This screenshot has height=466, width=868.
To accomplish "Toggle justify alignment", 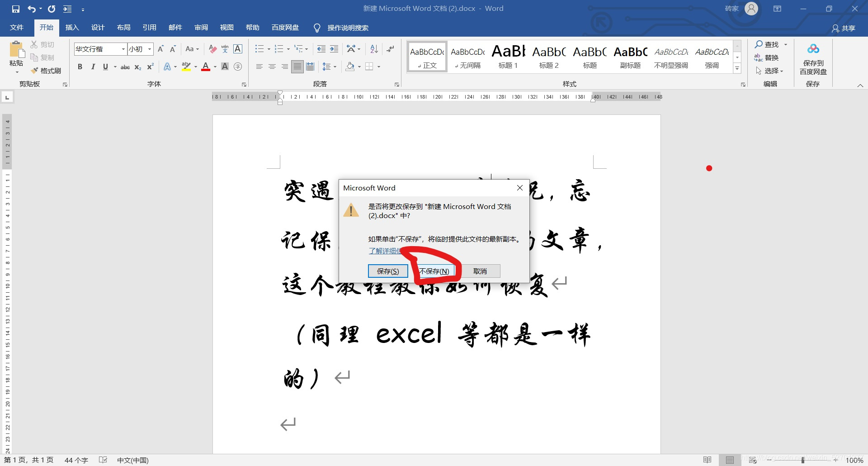I will [297, 67].
